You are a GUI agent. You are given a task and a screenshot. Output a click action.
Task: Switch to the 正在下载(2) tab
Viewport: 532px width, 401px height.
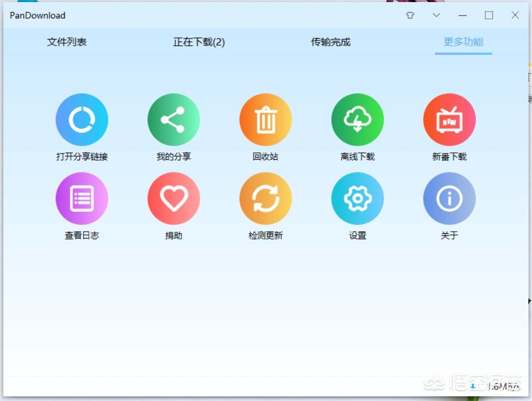pyautogui.click(x=199, y=42)
